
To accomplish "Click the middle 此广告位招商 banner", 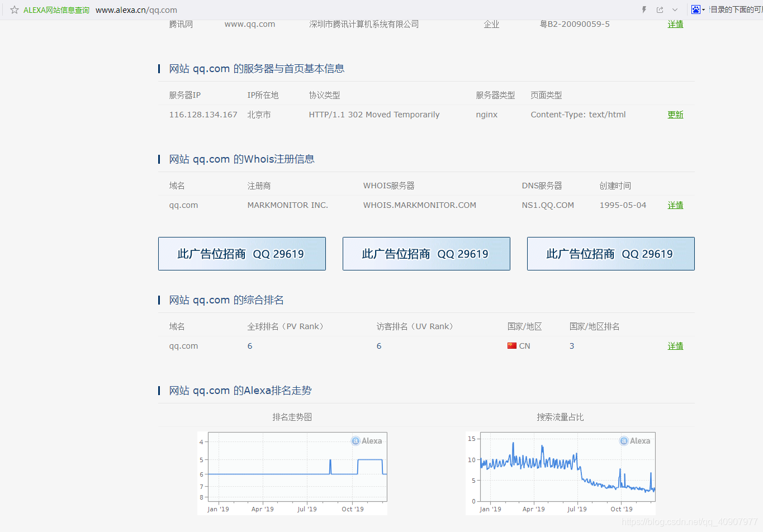I will point(426,254).
